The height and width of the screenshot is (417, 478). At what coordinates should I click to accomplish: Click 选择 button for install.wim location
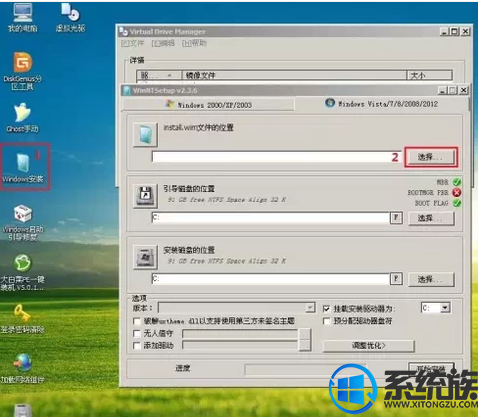coord(431,157)
